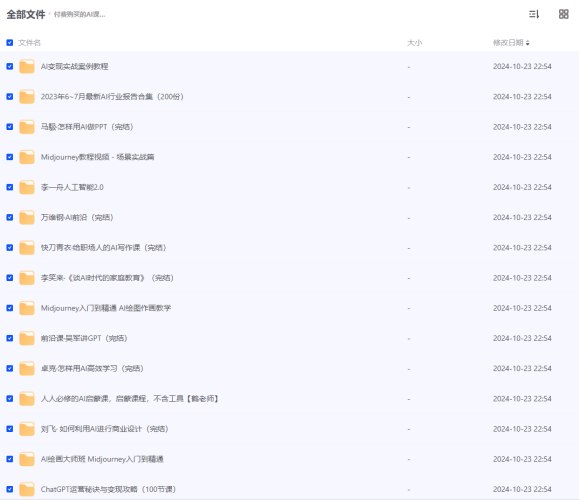Uncheck the 卓克·怎样用AI高效学习 checkbox
This screenshot has width=580, height=500.
pyautogui.click(x=10, y=369)
